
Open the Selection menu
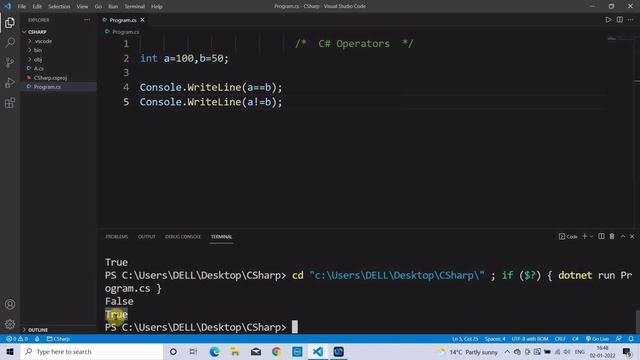[x=59, y=7]
